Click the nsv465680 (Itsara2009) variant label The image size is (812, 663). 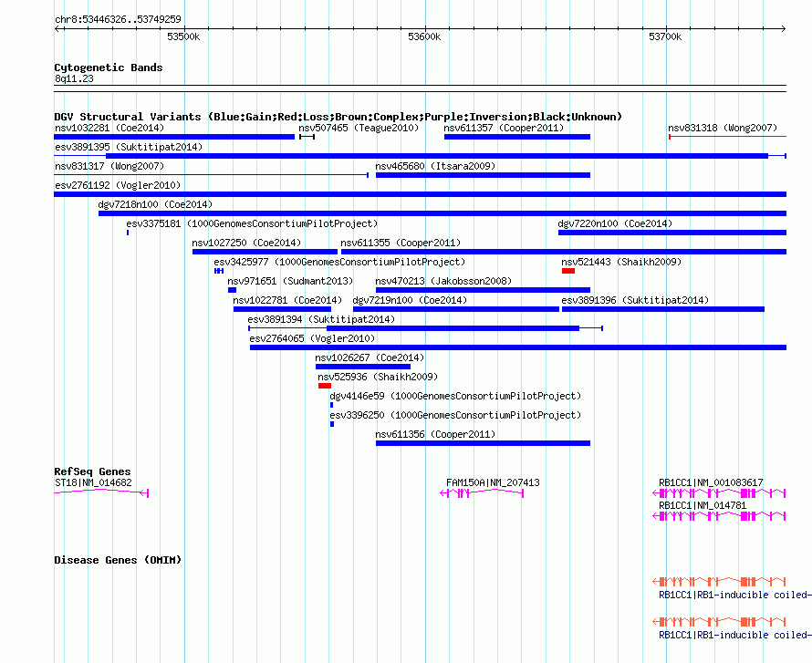pyautogui.click(x=435, y=166)
